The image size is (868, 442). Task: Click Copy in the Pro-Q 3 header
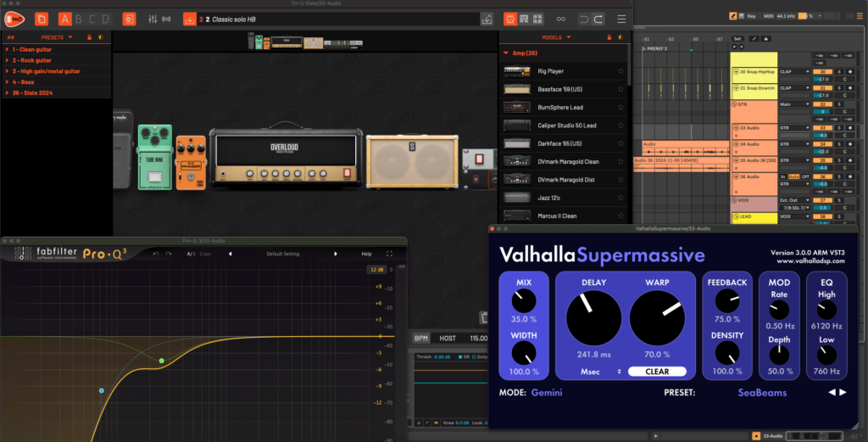click(x=205, y=254)
